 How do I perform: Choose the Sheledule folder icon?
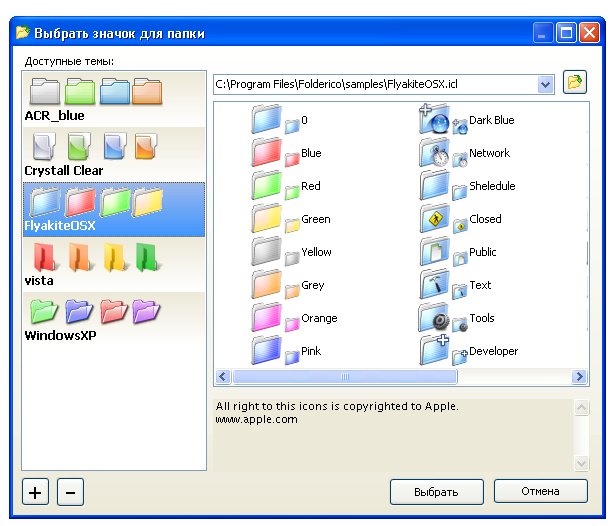coord(434,185)
